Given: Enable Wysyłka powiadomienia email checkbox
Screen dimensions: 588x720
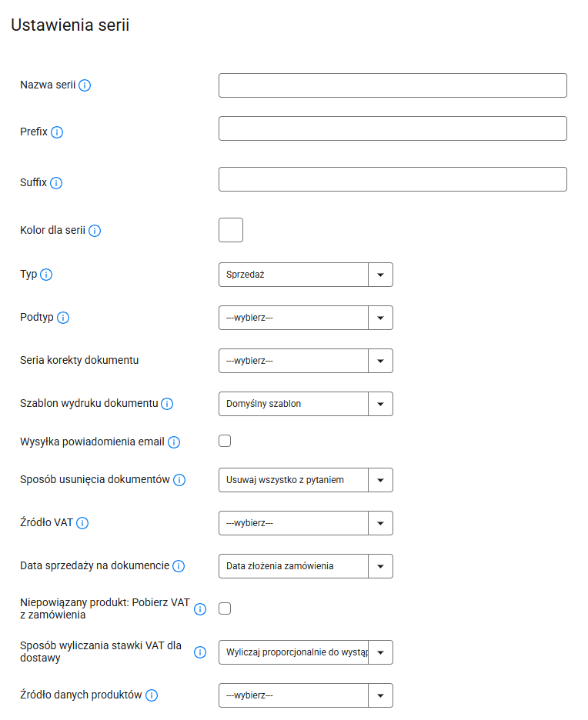Looking at the screenshot, I should tap(225, 441).
